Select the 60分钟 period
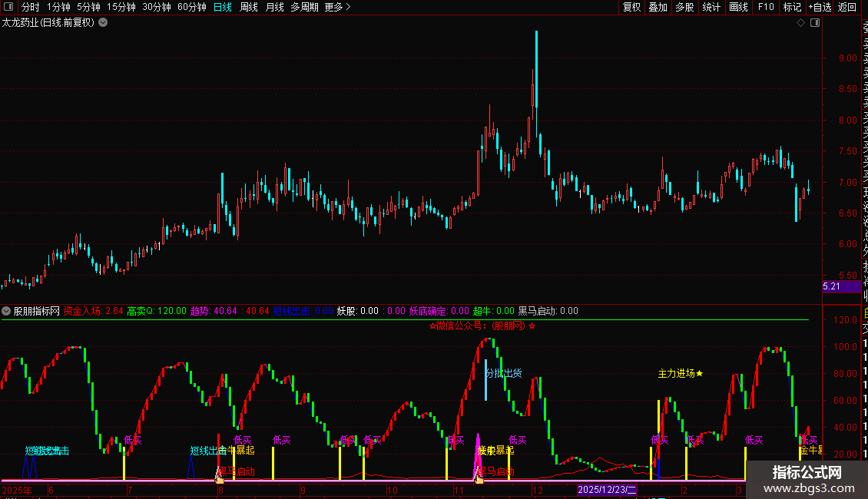Image resolution: width=868 pixels, height=499 pixels. 192,7
